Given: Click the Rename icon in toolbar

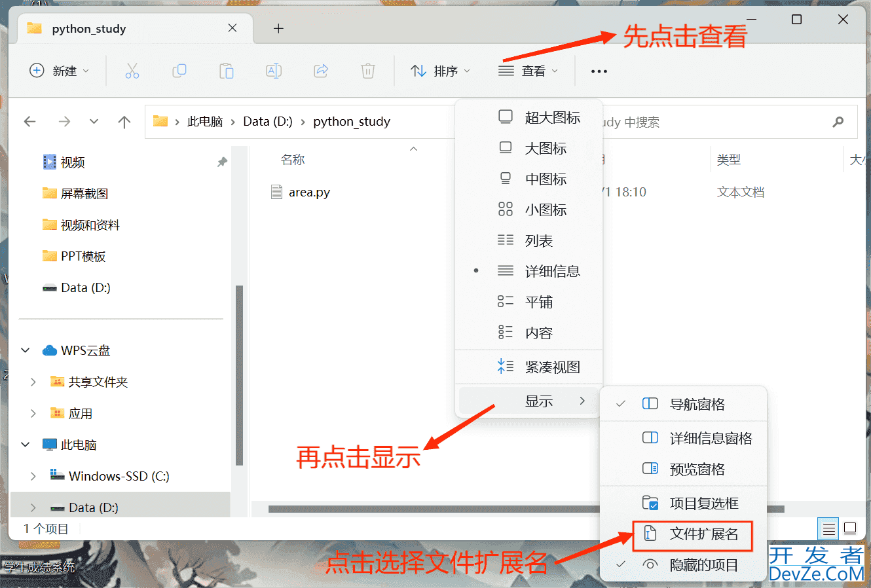Looking at the screenshot, I should click(274, 71).
